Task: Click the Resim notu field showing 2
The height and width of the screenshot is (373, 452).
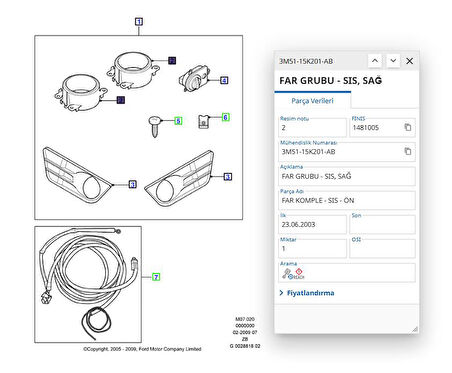Action: pos(312,128)
